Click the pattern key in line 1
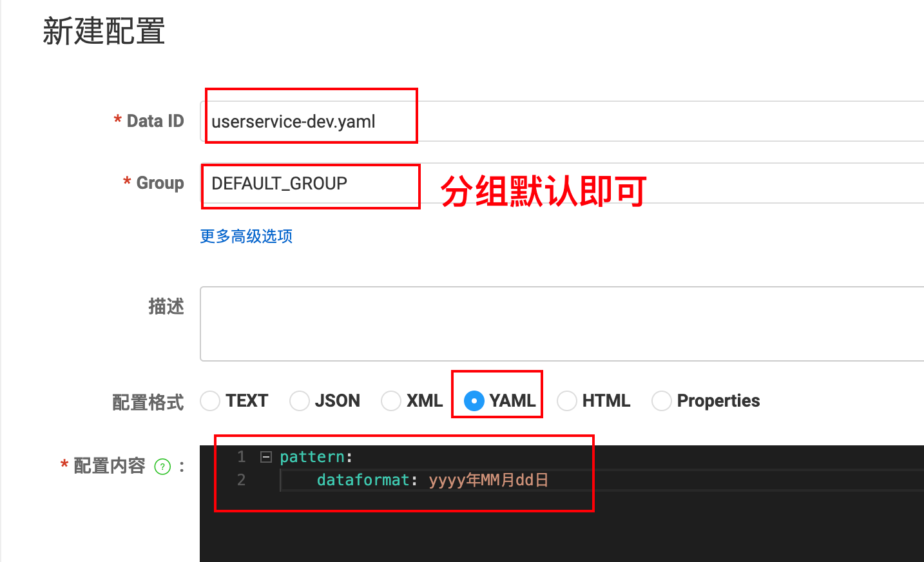Viewport: 924px width, 562px height. tap(313, 457)
